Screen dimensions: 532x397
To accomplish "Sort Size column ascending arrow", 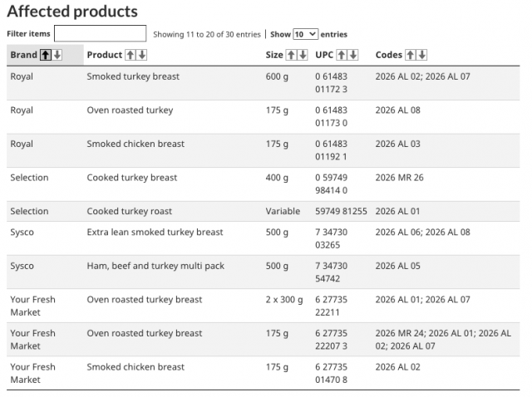I will coord(291,55).
